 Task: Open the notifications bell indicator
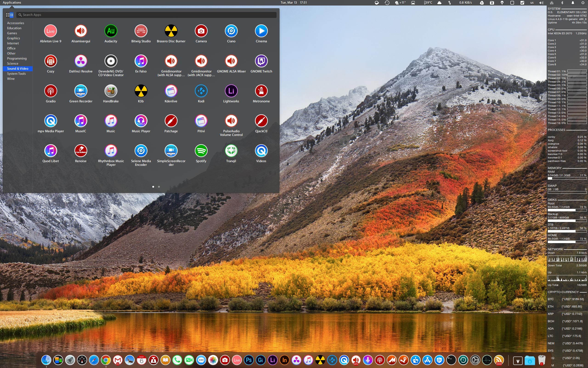573,3
